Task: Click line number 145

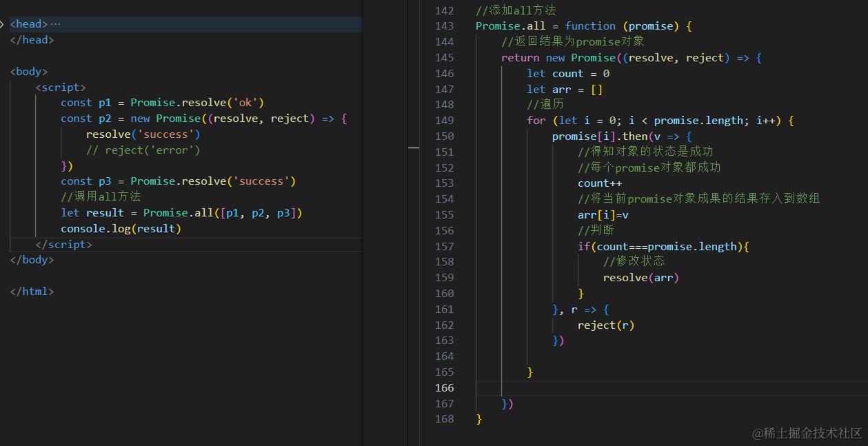Action: pos(445,58)
